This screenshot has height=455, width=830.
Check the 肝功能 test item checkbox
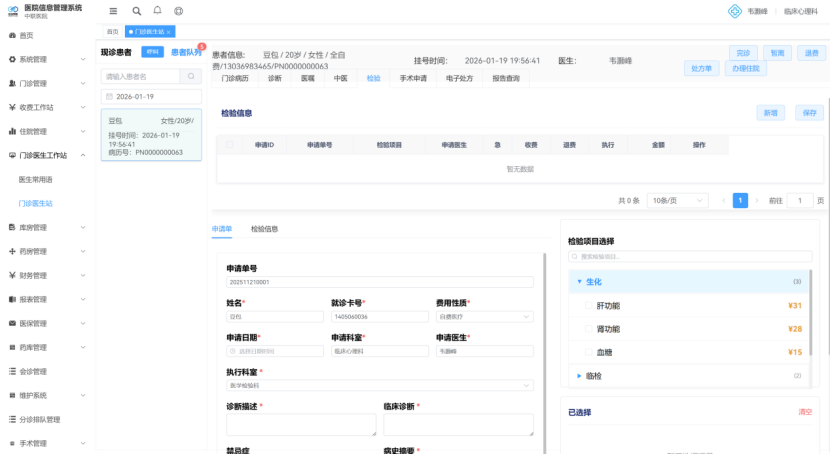point(588,306)
